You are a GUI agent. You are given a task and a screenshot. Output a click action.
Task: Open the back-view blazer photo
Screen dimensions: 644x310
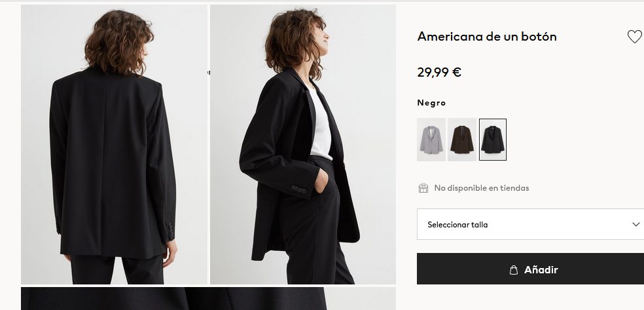click(114, 144)
